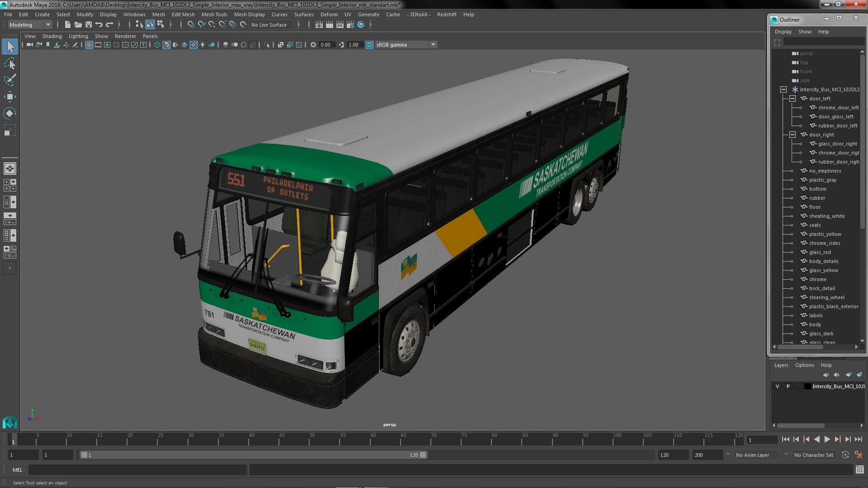Toggle viewport grid display
The image size is (868, 488).
[x=89, y=45]
